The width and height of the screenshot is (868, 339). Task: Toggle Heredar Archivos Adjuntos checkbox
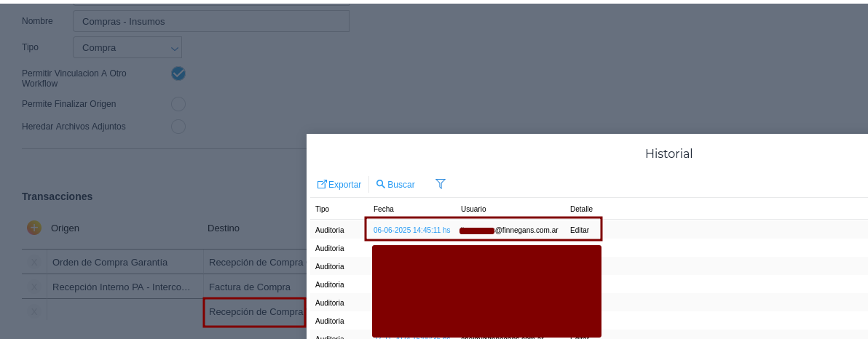(178, 127)
